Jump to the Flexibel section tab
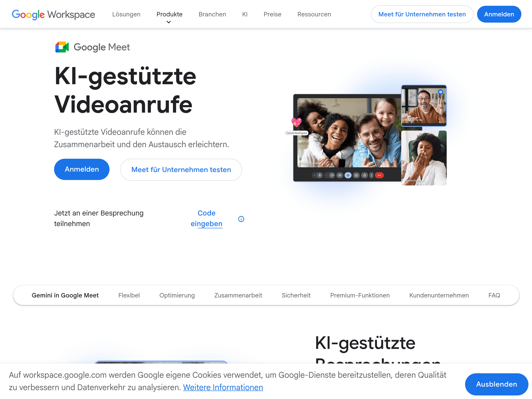532x399 pixels. click(129, 295)
